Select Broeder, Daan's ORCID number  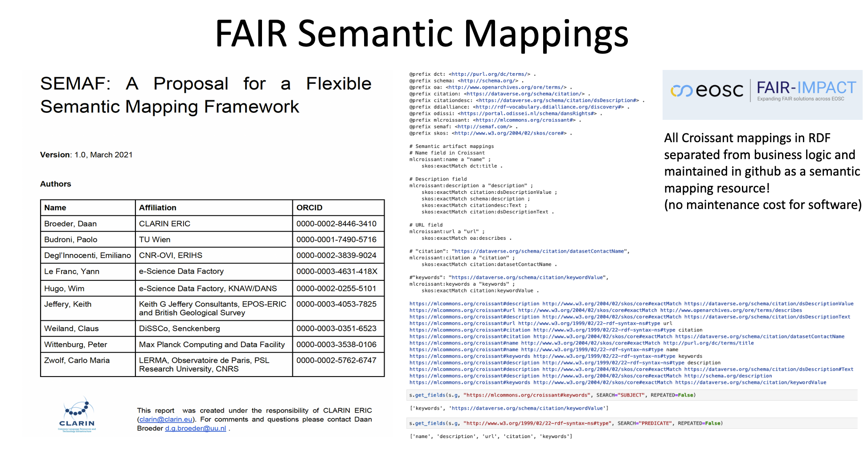(336, 224)
